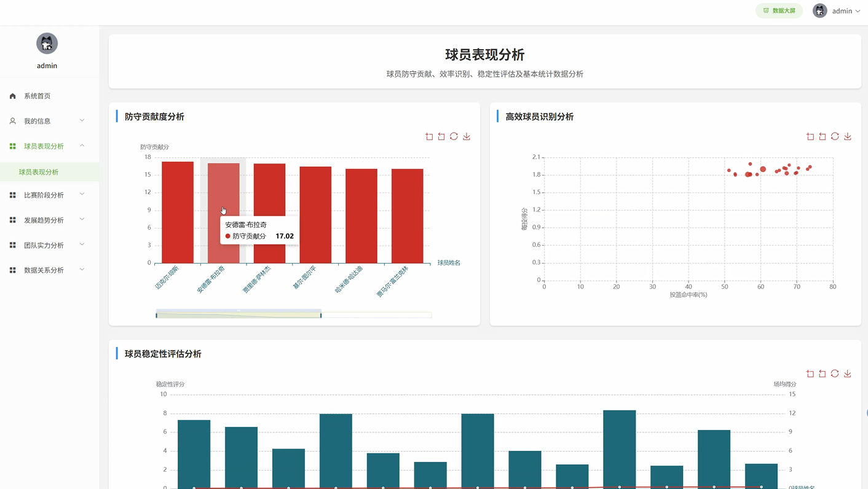Click the 投篮命中率(%) axis label
The height and width of the screenshot is (489, 868).
point(688,295)
